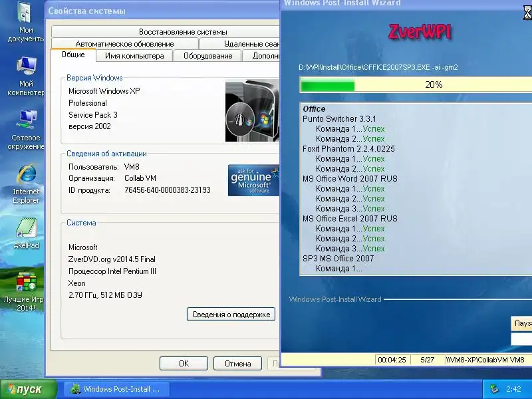The height and width of the screenshot is (399, 532).
Task: Click the Ask for Genuine Microsoft software badge
Action: (253, 180)
